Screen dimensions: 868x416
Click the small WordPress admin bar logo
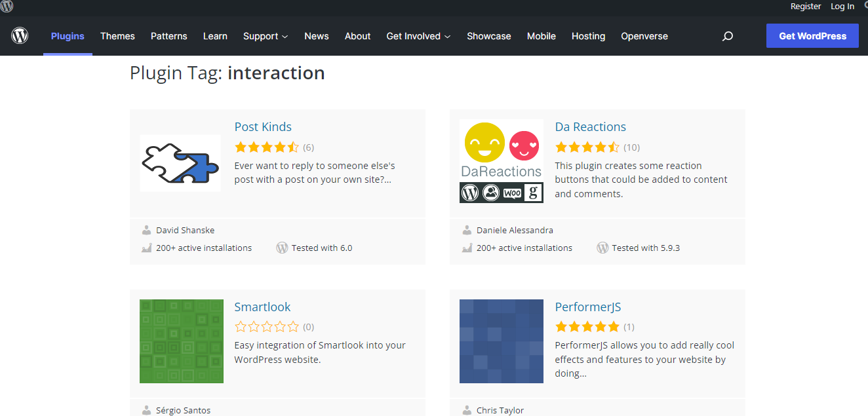pyautogui.click(x=7, y=7)
